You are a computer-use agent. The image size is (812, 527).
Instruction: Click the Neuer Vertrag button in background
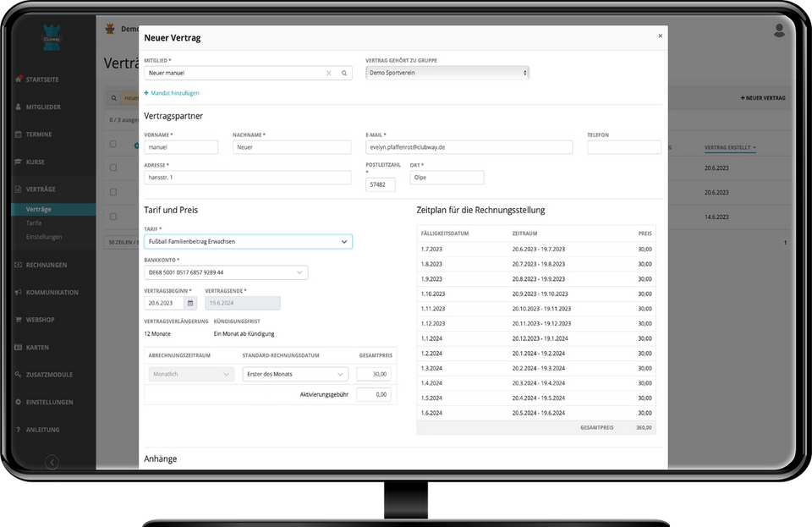[x=762, y=98]
